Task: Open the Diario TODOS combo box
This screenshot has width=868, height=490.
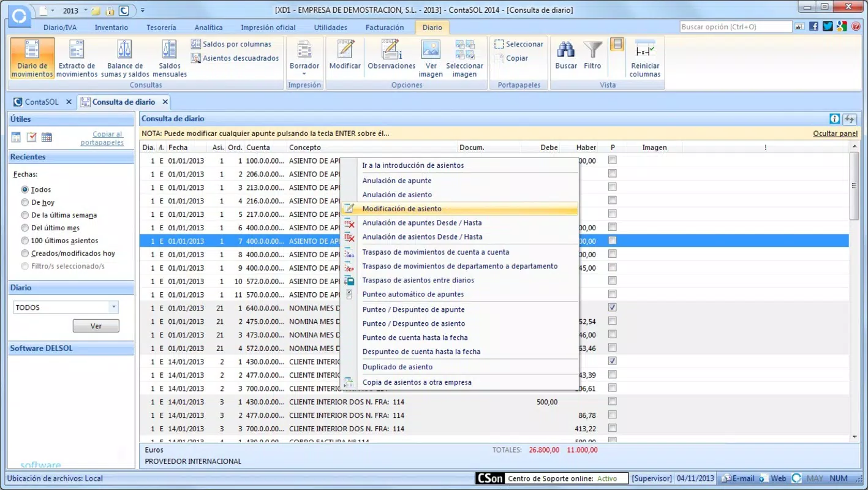Action: 66,307
